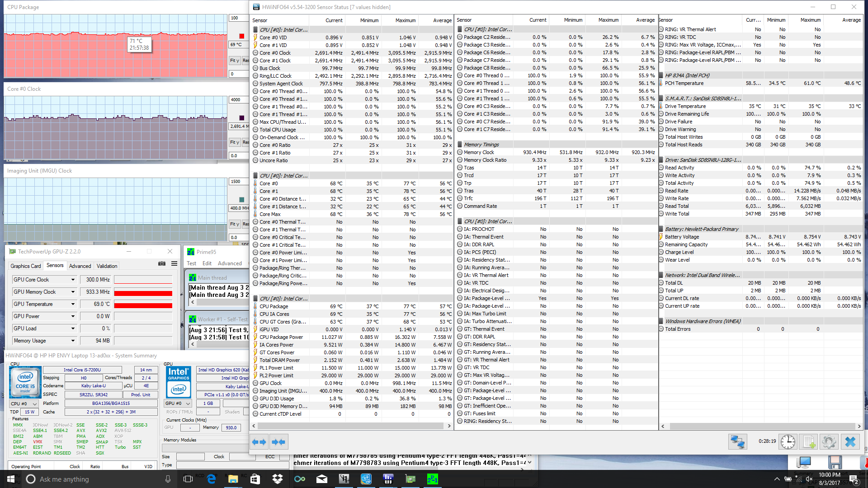Take a GPU-Z screenshot with the camera icon

point(162,263)
